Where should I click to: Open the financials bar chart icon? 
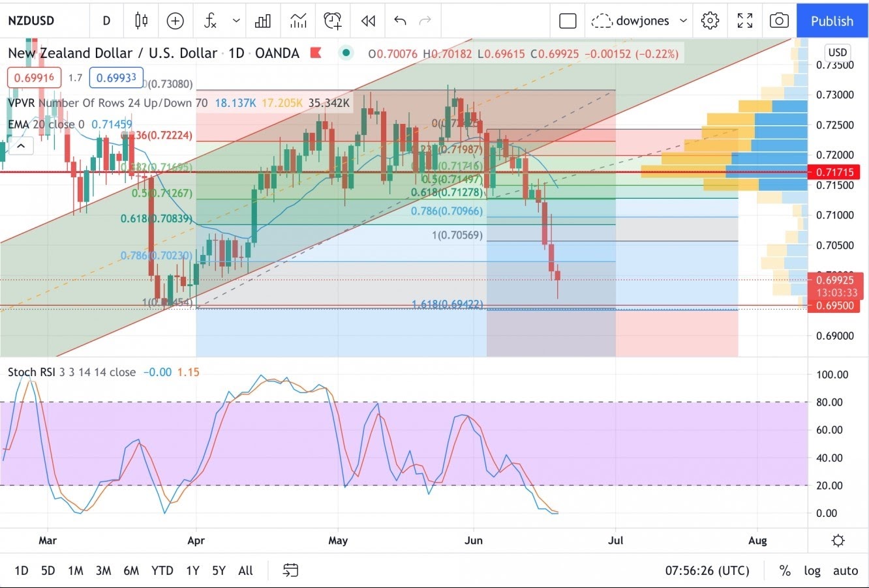[263, 21]
